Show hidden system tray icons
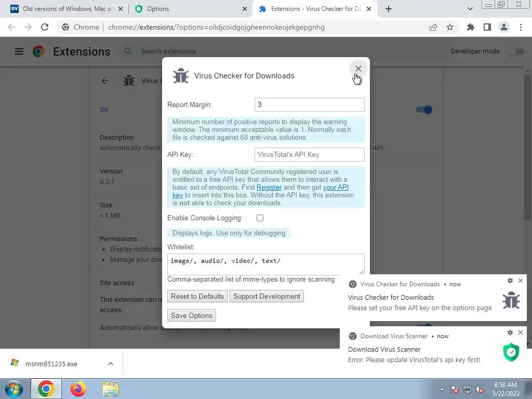Image resolution: width=532 pixels, height=399 pixels. (x=442, y=389)
